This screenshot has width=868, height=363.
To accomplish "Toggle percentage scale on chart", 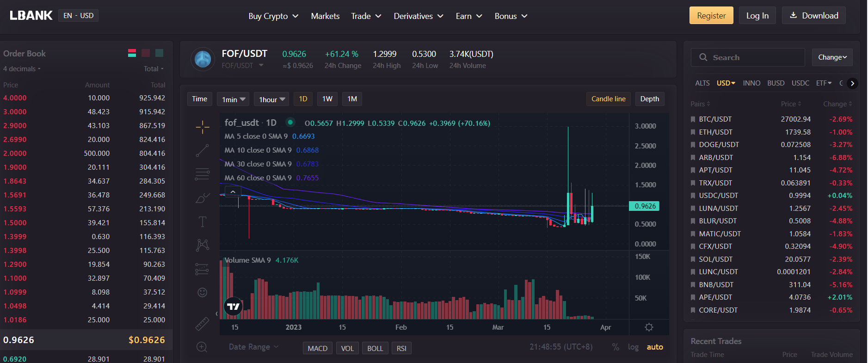I will pyautogui.click(x=616, y=347).
